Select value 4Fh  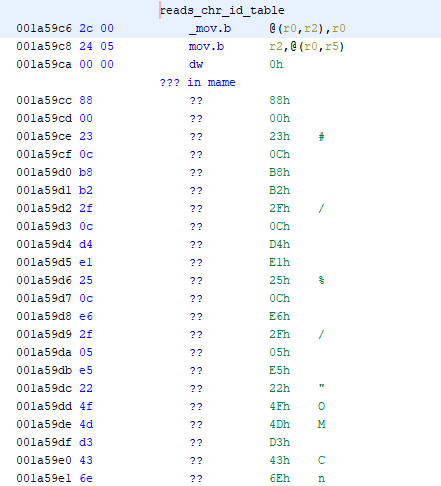coord(280,407)
